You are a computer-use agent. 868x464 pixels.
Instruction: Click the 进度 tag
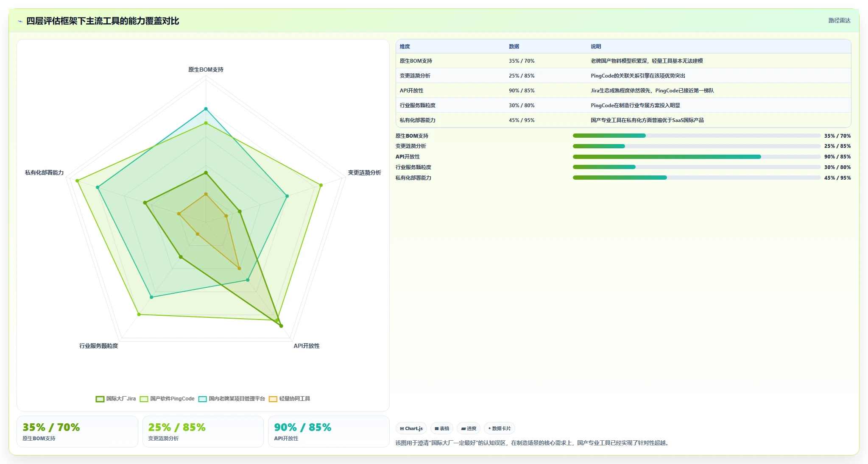coord(469,428)
